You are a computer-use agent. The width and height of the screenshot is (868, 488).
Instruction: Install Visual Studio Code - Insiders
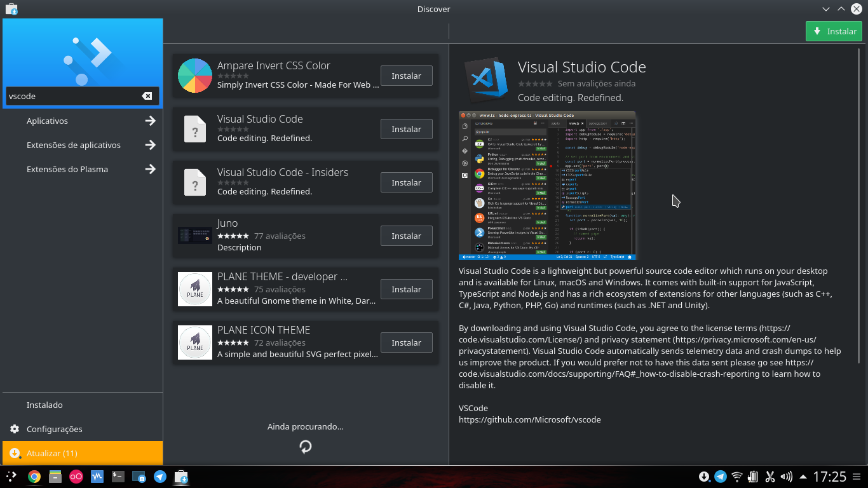406,182
